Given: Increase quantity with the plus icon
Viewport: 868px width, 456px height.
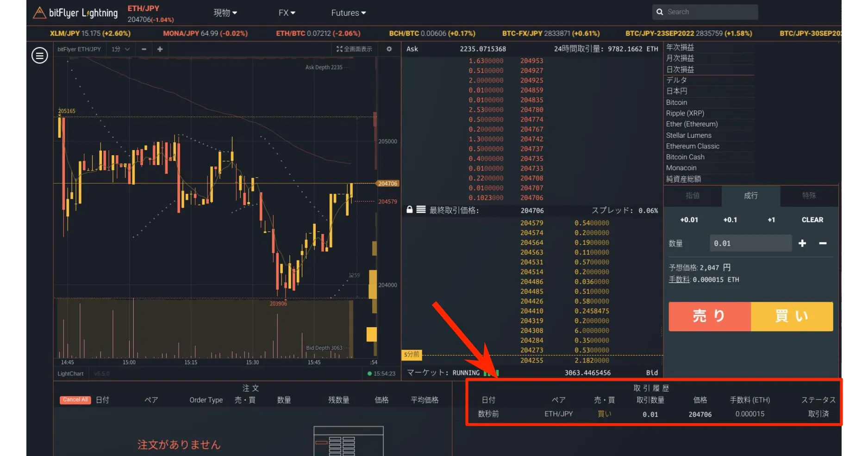Looking at the screenshot, I should (802, 243).
